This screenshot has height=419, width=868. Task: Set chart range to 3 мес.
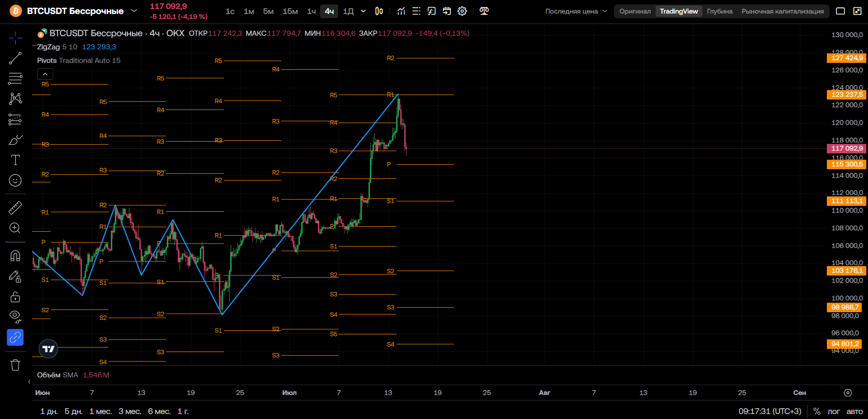click(130, 411)
